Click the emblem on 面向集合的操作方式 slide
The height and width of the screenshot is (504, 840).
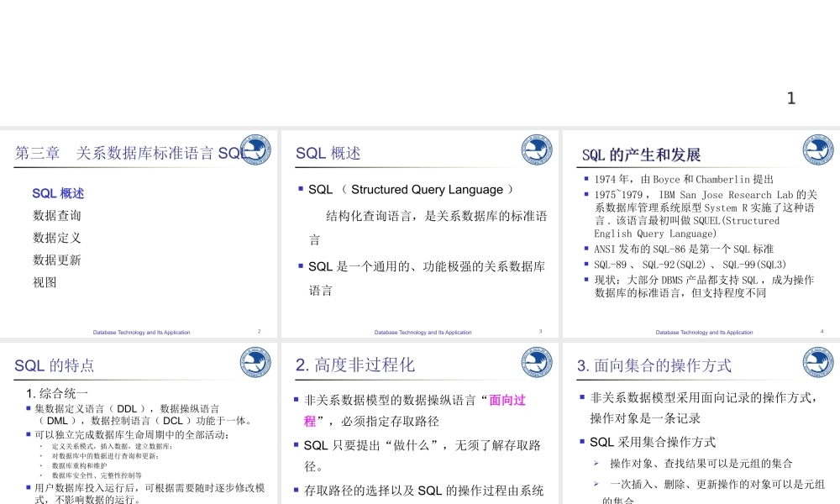817,363
